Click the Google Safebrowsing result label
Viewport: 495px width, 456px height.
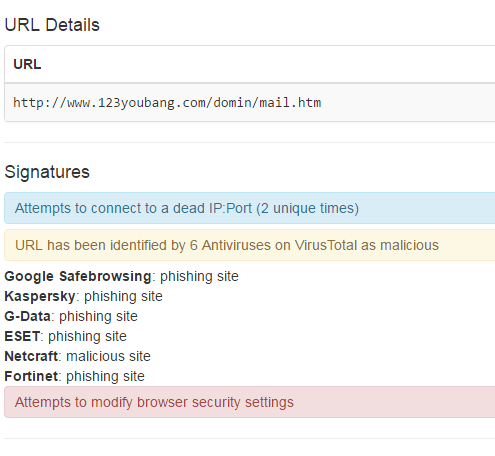tap(78, 276)
